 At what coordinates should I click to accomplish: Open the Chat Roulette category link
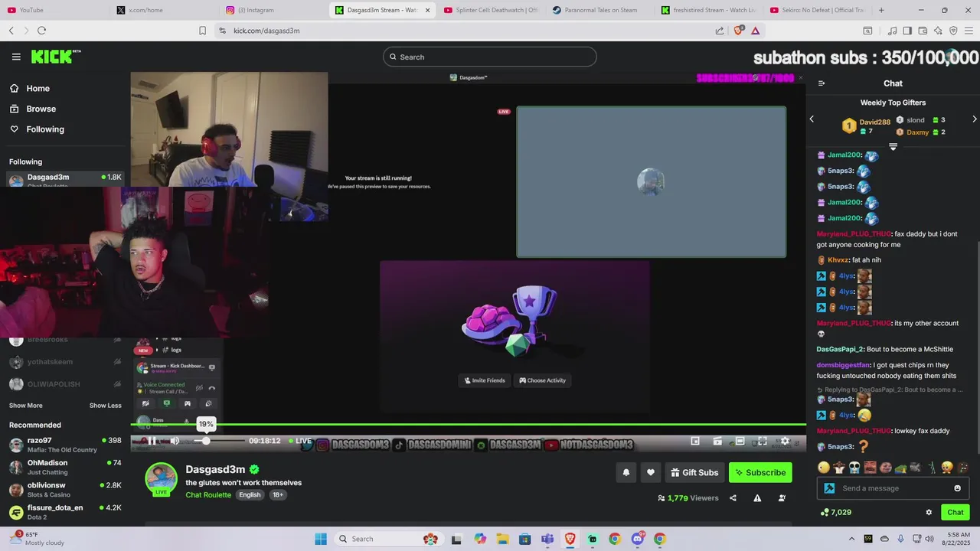pyautogui.click(x=208, y=495)
